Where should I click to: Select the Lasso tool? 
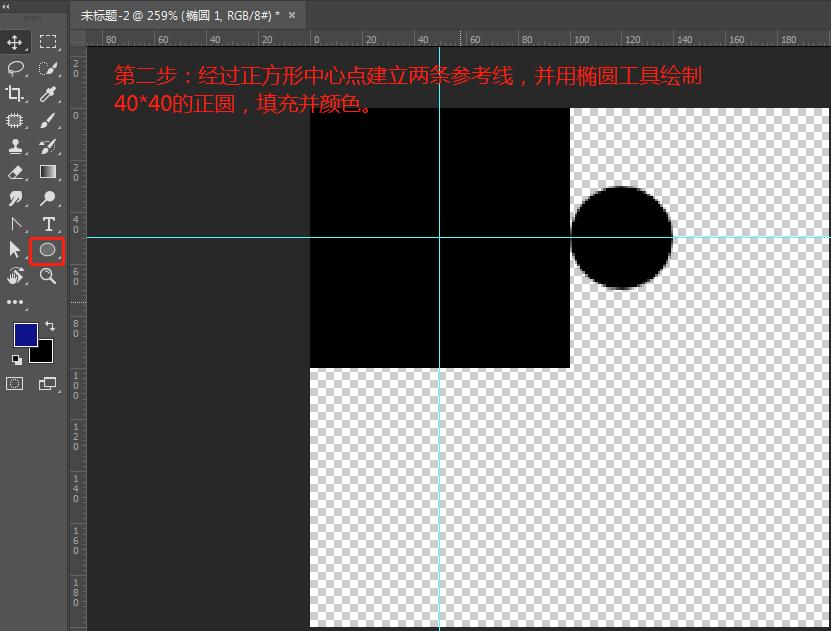(x=14, y=68)
